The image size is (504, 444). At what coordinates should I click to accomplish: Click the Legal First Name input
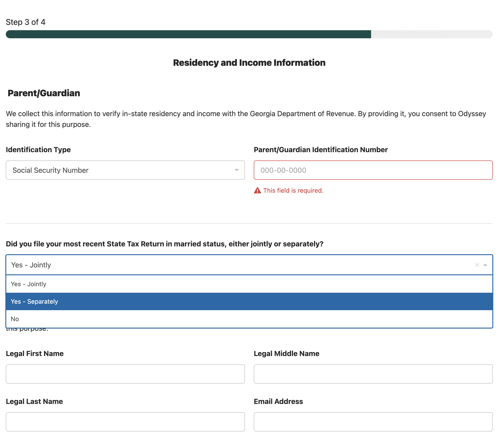click(x=125, y=374)
